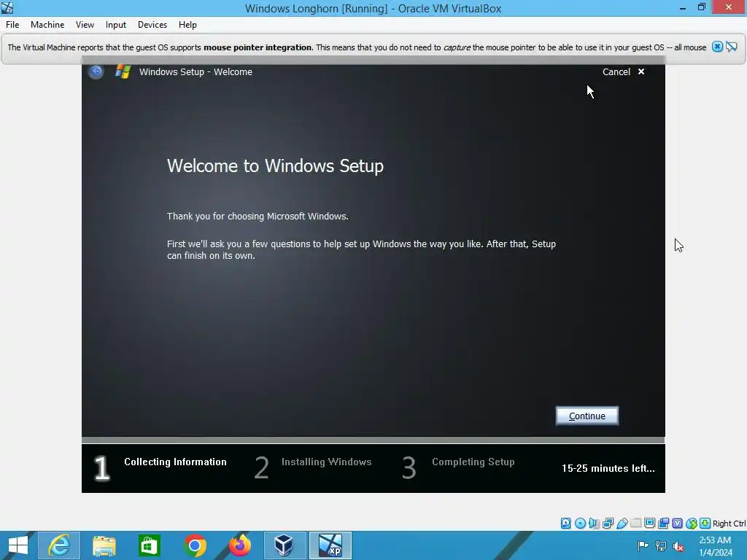The width and height of the screenshot is (747, 560).
Task: Click the virtualization CPU 'V' status icon
Action: pyautogui.click(x=677, y=524)
